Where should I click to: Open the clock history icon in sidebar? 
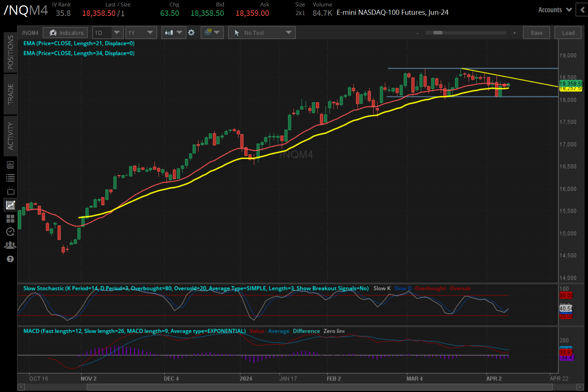pos(10,232)
